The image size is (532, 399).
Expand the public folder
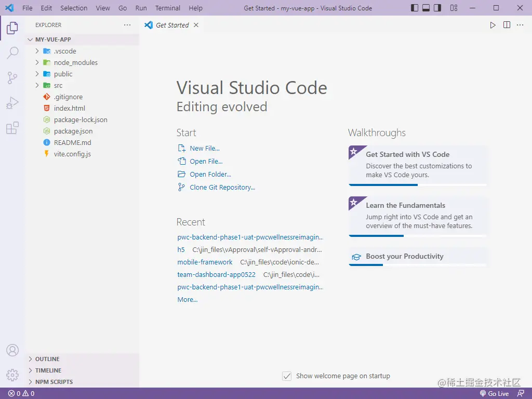[83, 74]
